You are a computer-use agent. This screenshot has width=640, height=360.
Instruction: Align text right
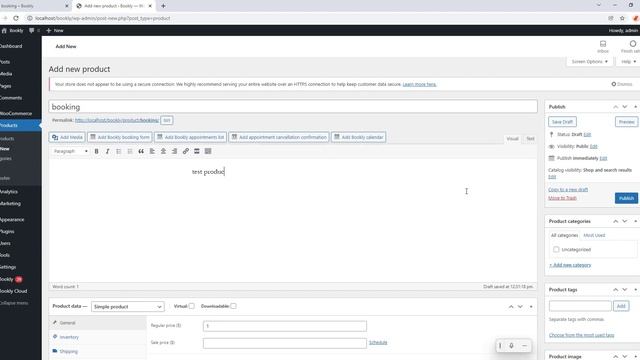pyautogui.click(x=174, y=151)
